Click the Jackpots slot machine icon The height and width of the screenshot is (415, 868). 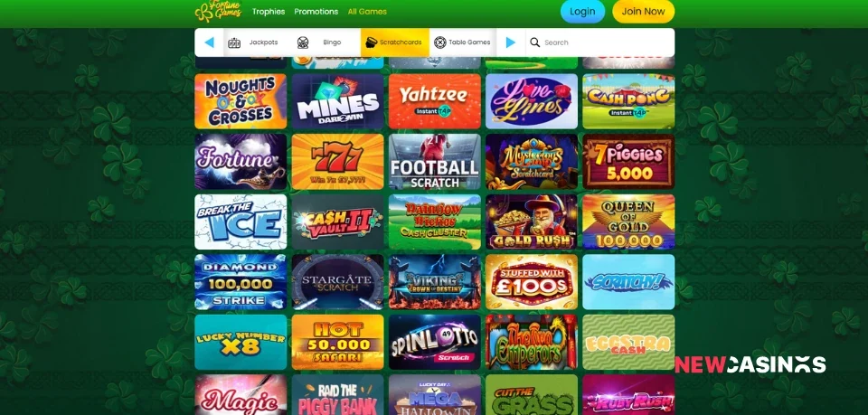tap(234, 42)
